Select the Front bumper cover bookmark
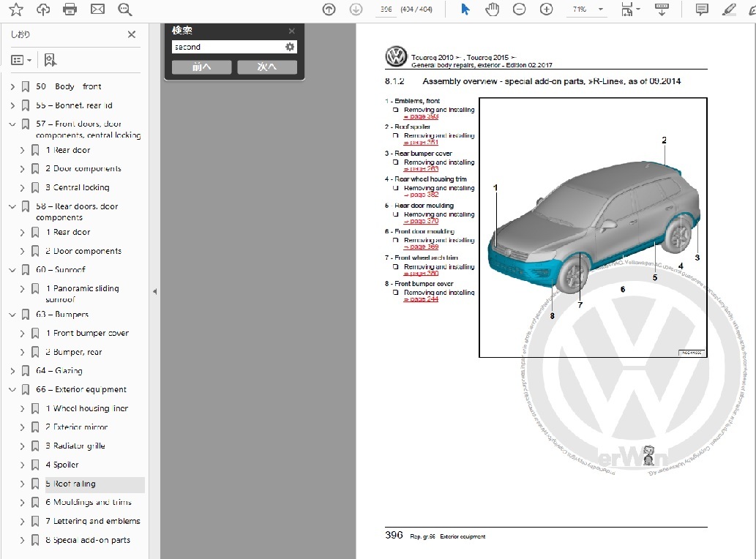Screen dimensions: 756x559 tap(87, 333)
